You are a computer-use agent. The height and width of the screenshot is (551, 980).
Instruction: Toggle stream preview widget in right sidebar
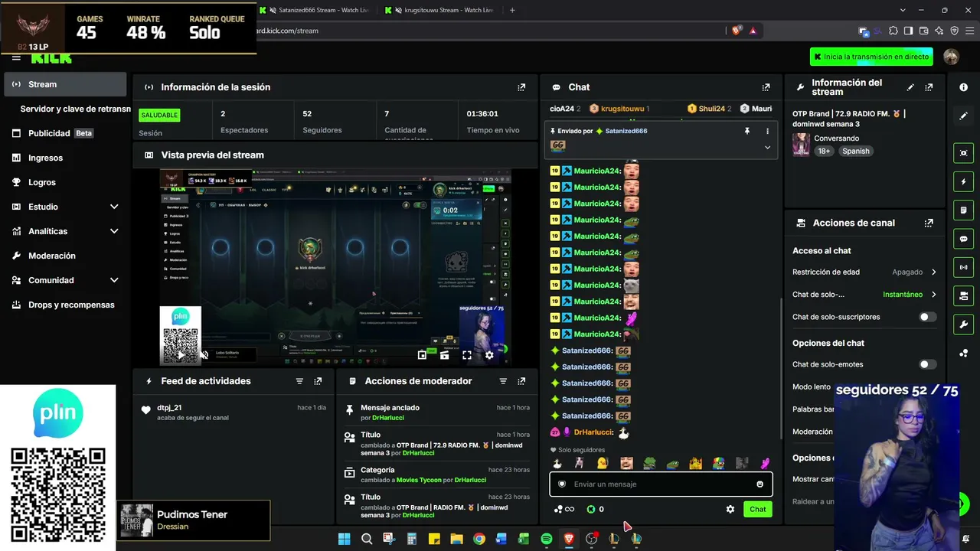(x=963, y=153)
